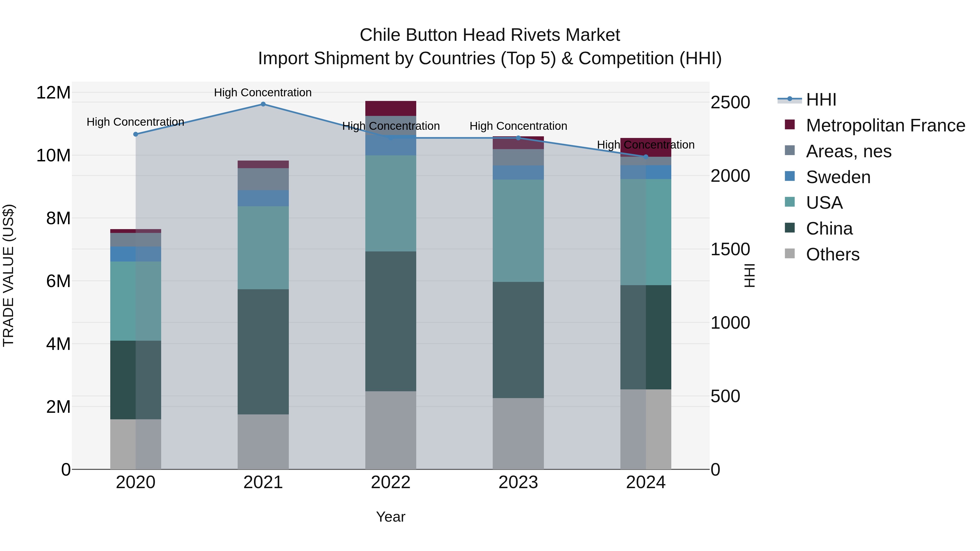
Task: Click the 2021 High Concentration annotation
Action: pyautogui.click(x=263, y=93)
